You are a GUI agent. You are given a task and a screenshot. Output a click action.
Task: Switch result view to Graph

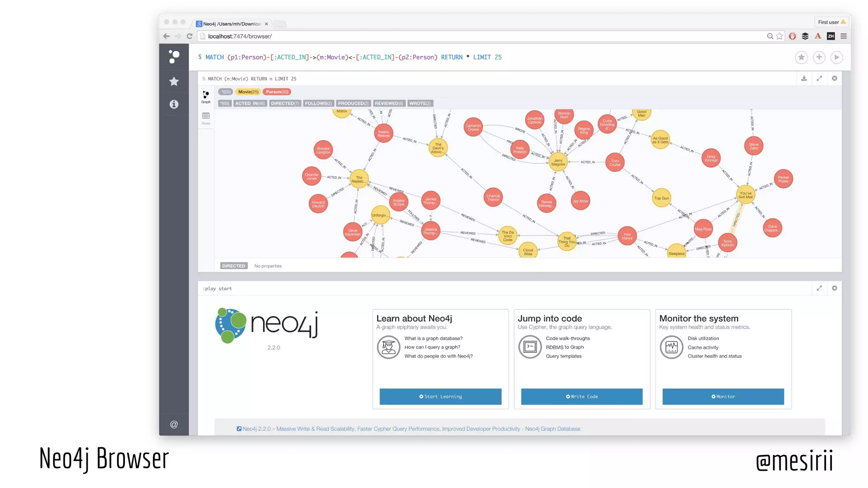click(206, 97)
